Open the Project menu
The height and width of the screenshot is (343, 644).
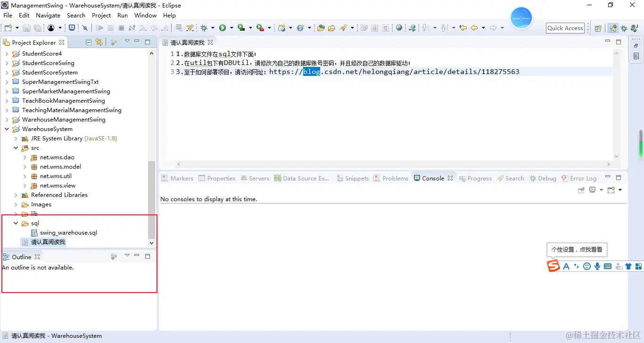tap(101, 15)
